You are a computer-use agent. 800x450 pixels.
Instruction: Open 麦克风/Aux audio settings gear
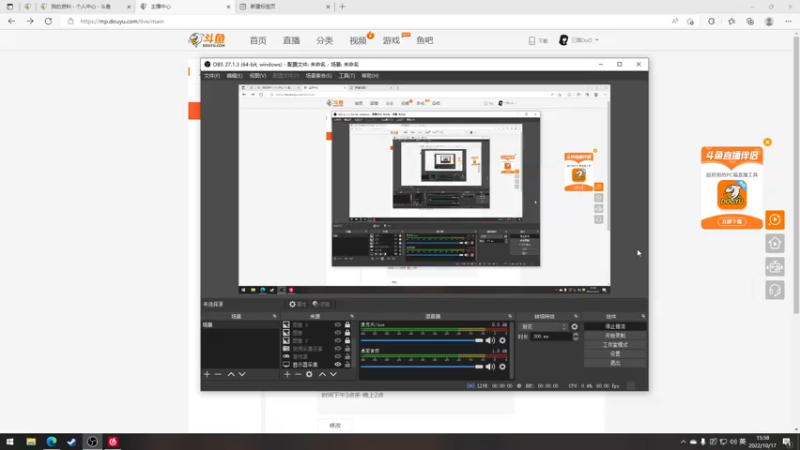[503, 340]
